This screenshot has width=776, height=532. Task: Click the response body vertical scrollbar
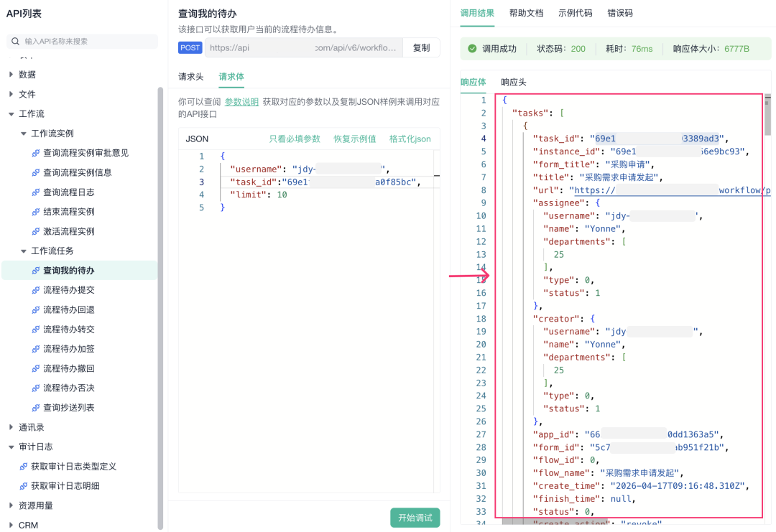point(767,115)
